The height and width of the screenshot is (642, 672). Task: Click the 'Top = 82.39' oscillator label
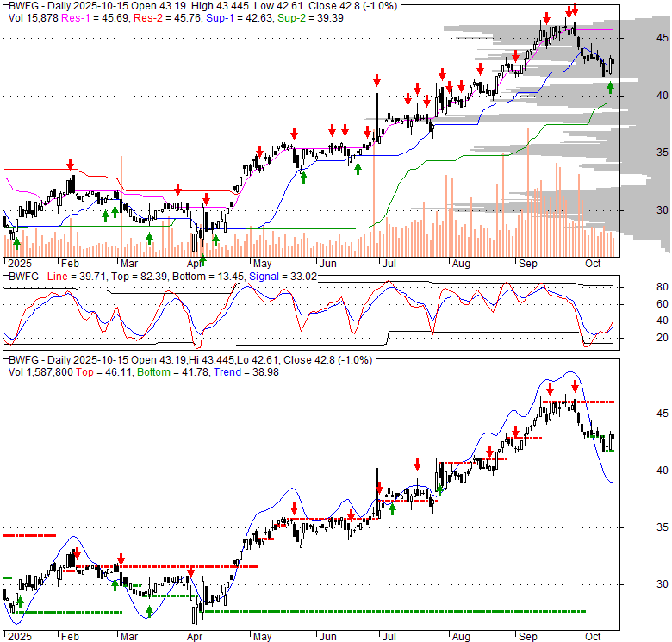pyautogui.click(x=139, y=277)
